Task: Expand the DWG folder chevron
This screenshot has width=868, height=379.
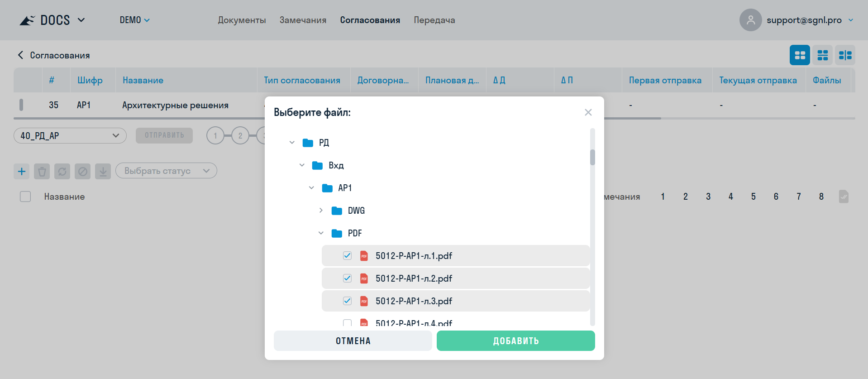Action: (321, 211)
